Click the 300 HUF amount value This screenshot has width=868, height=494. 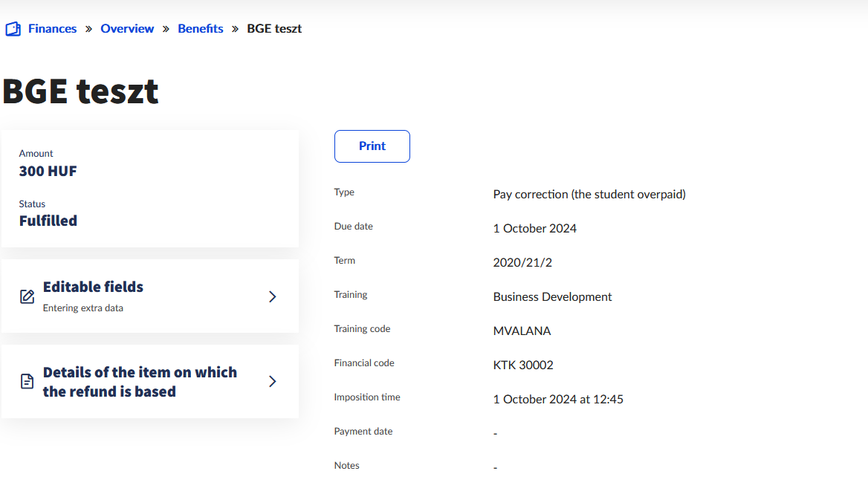48,172
